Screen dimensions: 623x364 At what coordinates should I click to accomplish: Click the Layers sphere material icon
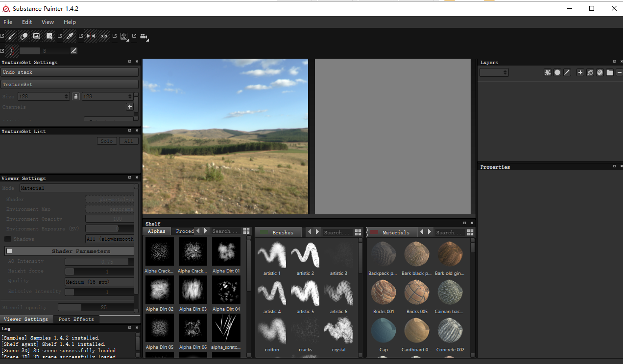coord(599,72)
